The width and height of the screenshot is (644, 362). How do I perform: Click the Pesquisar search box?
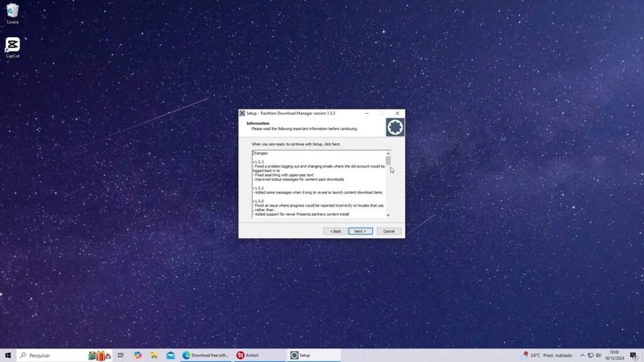64,356
